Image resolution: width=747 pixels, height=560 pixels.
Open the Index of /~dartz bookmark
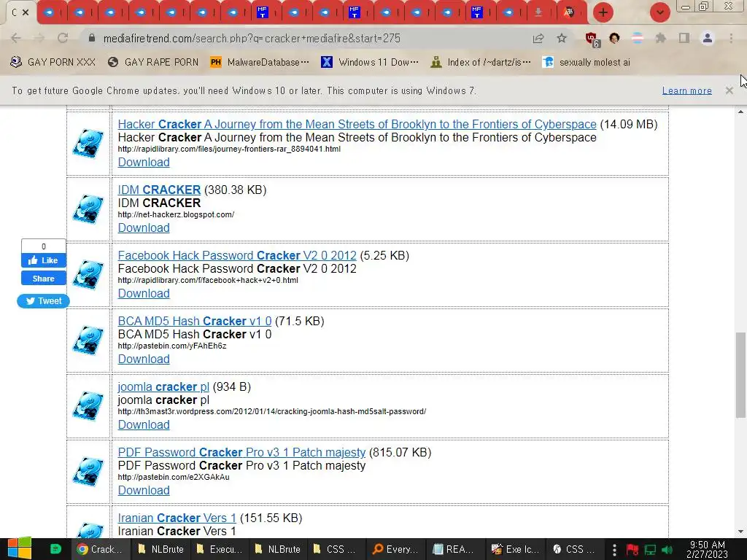[x=480, y=62]
